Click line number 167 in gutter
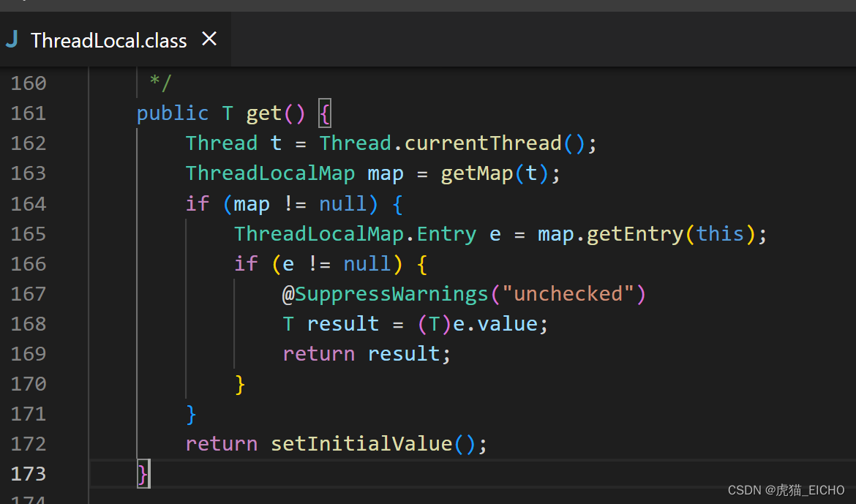This screenshot has height=504, width=856. [x=29, y=294]
